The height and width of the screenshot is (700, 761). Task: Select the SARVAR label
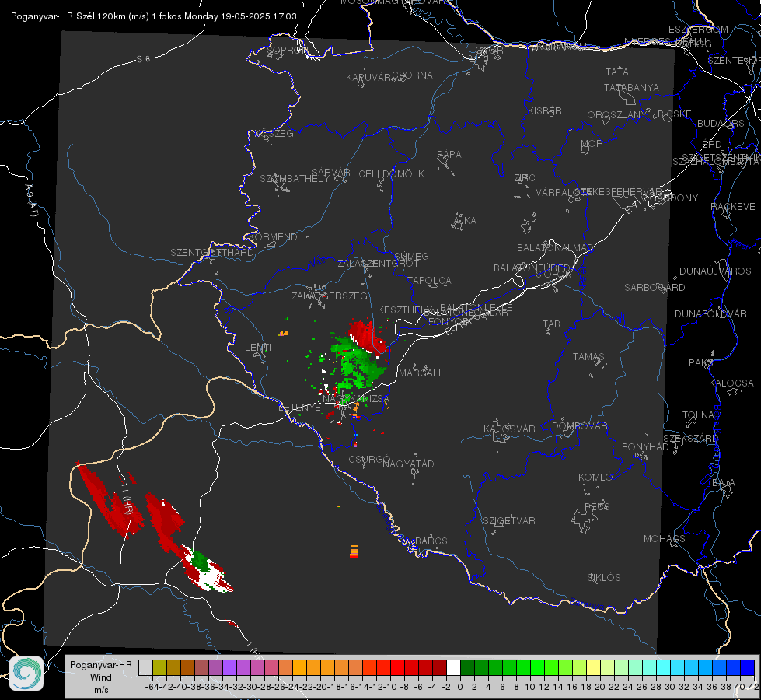click(x=331, y=173)
